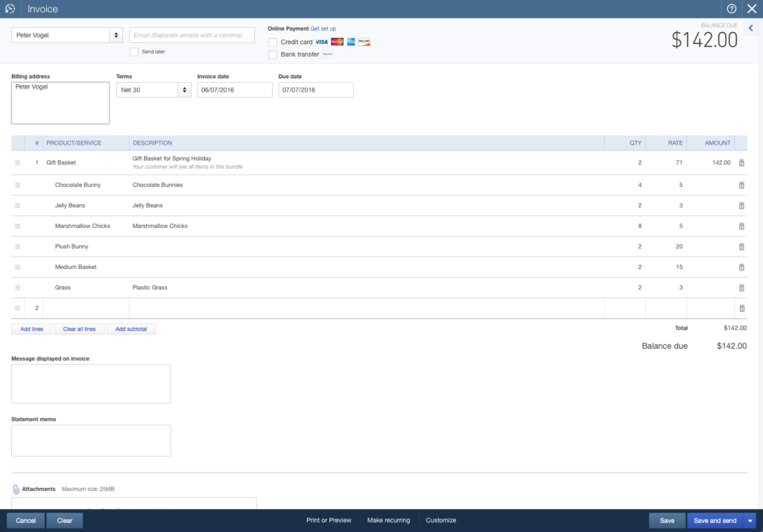The width and height of the screenshot is (763, 532).
Task: Collapse the side panel chevron arrow
Action: click(x=751, y=28)
